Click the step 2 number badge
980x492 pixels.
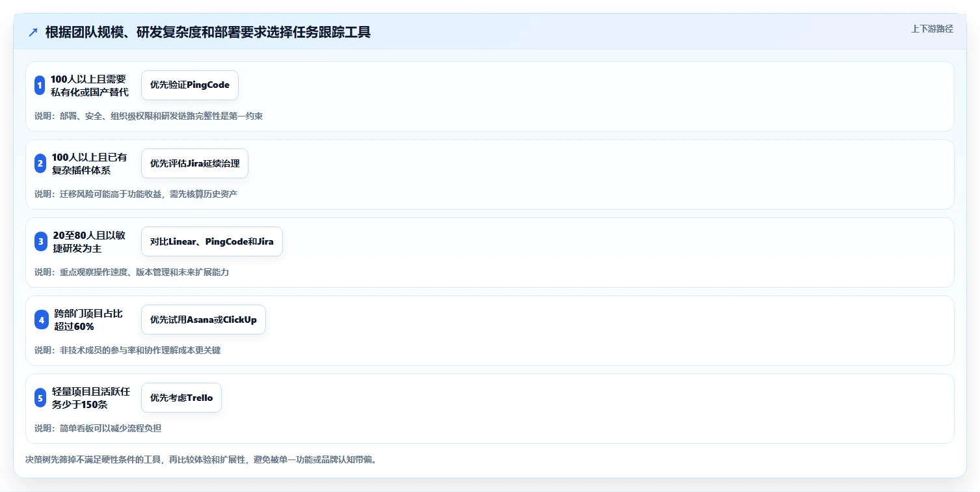tap(40, 163)
